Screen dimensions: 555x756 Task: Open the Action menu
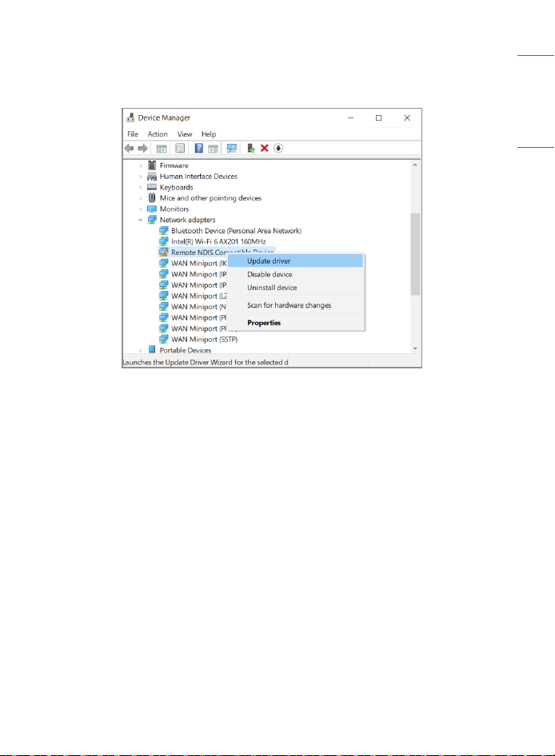158,134
